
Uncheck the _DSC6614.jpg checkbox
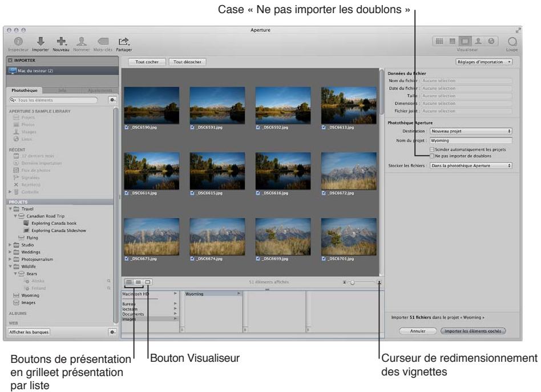(127, 193)
